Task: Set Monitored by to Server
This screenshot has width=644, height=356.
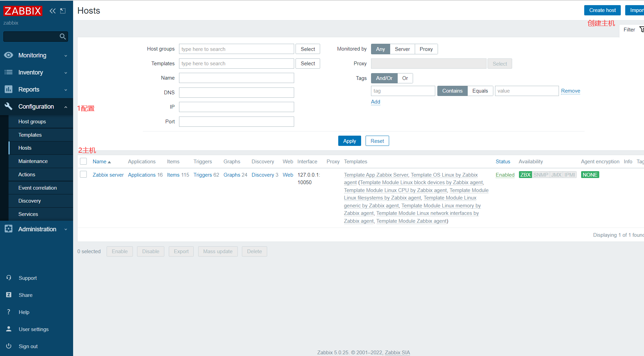Action: click(402, 49)
